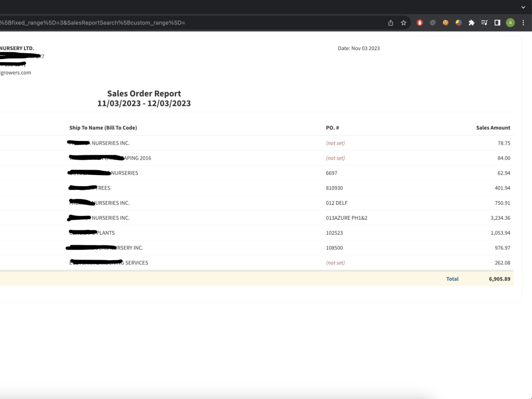Viewport: 532px width, 399px height.
Task: Expand the tab search chevron
Action: coord(523,7)
